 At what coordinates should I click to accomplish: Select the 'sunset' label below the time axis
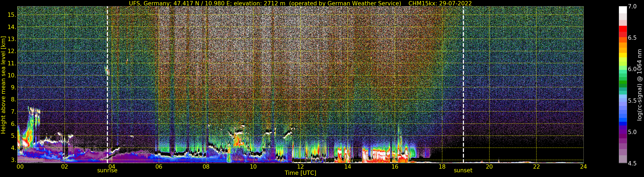(x=463, y=171)
